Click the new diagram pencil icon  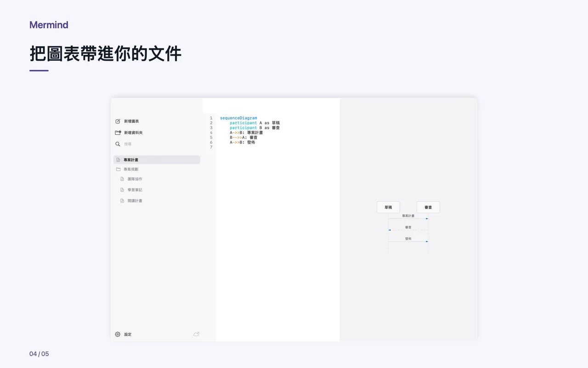point(118,121)
